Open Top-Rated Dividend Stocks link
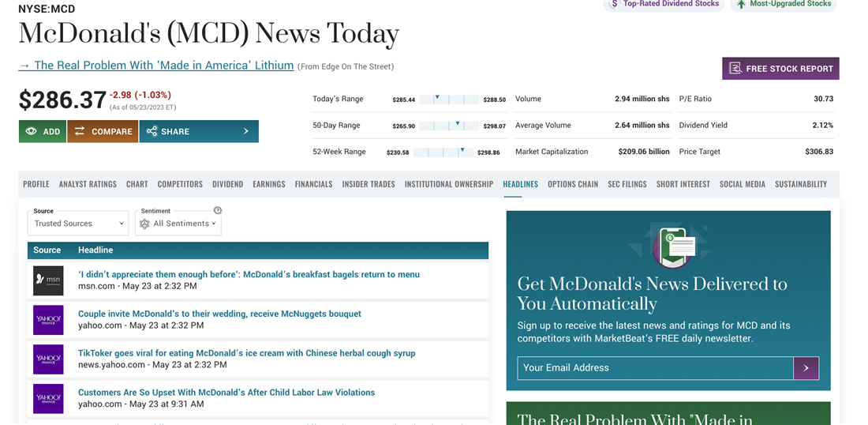Viewport: 868px width, 425px height. tap(664, 4)
